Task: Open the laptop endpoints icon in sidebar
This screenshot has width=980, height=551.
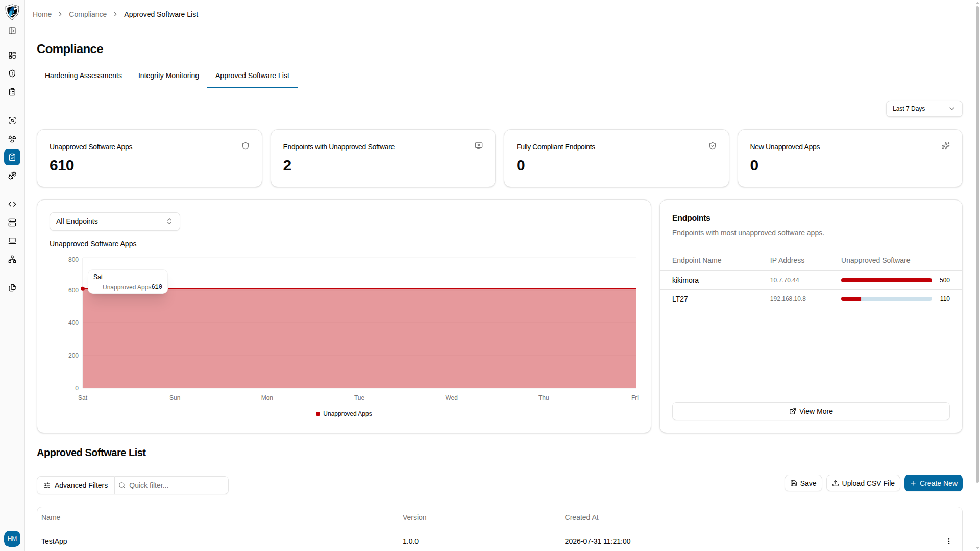Action: click(12, 241)
